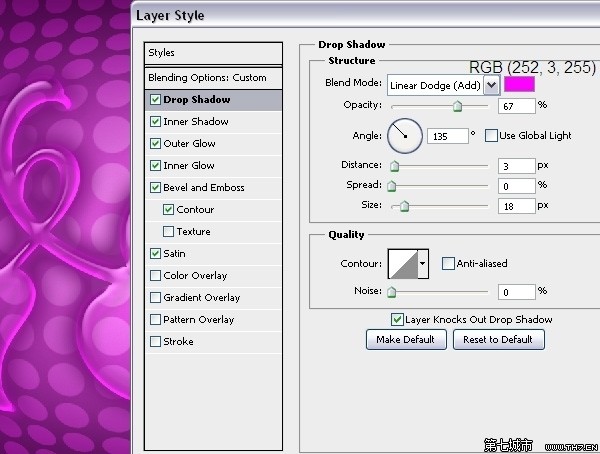Viewport: 600px width, 454px height.
Task: Uncheck Layer Knocks Out Drop Shadow
Action: click(x=397, y=320)
